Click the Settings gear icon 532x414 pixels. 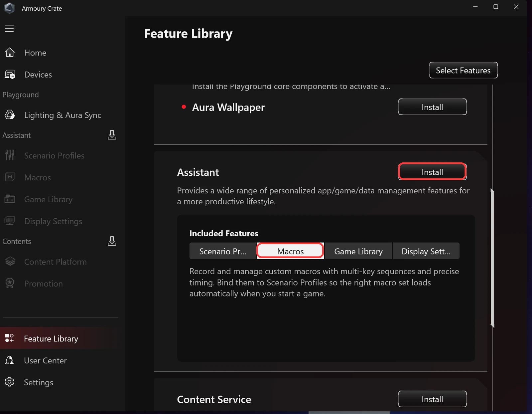pyautogui.click(x=10, y=382)
